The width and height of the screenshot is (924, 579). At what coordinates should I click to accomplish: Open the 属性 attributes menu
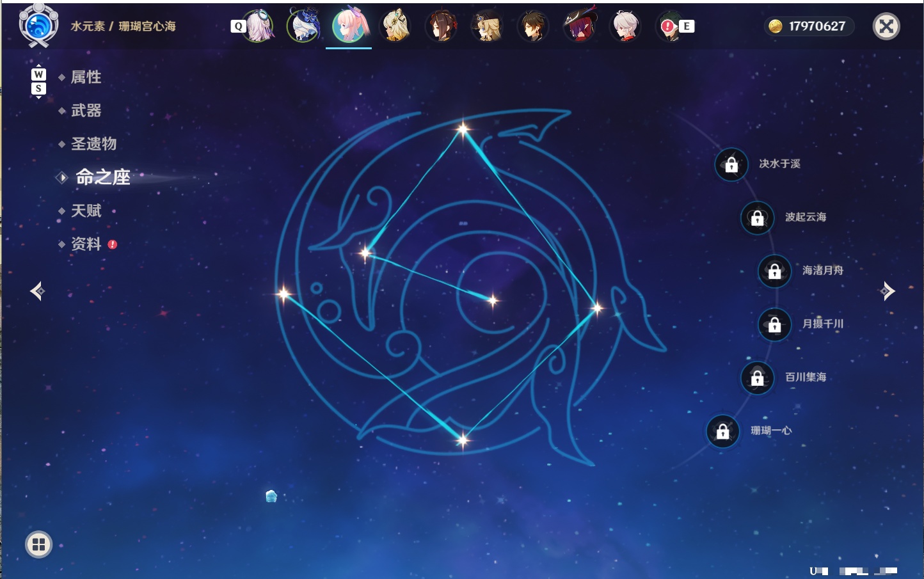(86, 77)
